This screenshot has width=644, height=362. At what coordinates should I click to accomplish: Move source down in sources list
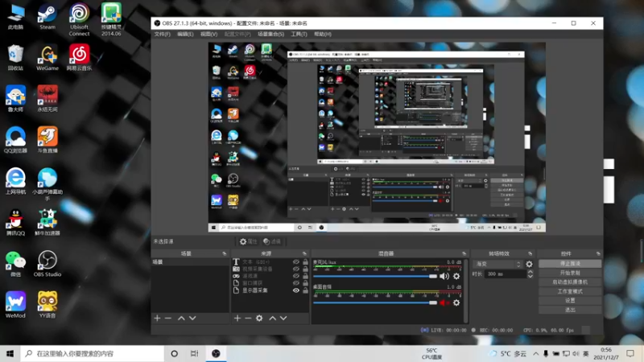click(x=283, y=318)
